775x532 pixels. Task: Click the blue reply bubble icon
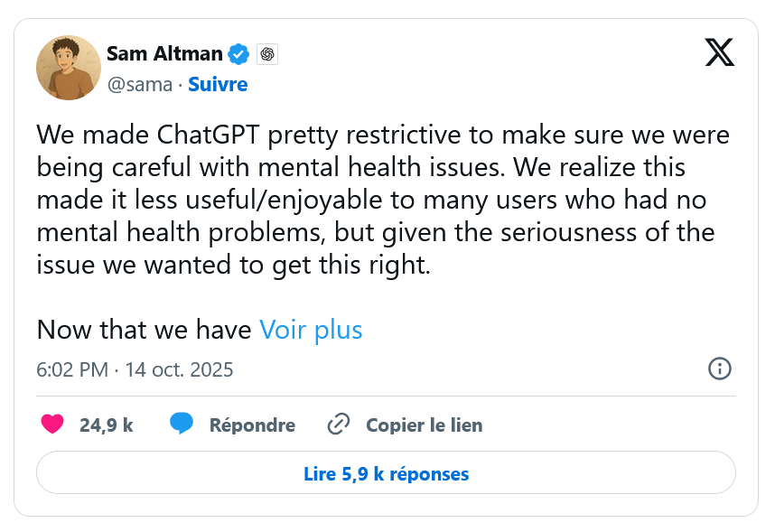(182, 424)
